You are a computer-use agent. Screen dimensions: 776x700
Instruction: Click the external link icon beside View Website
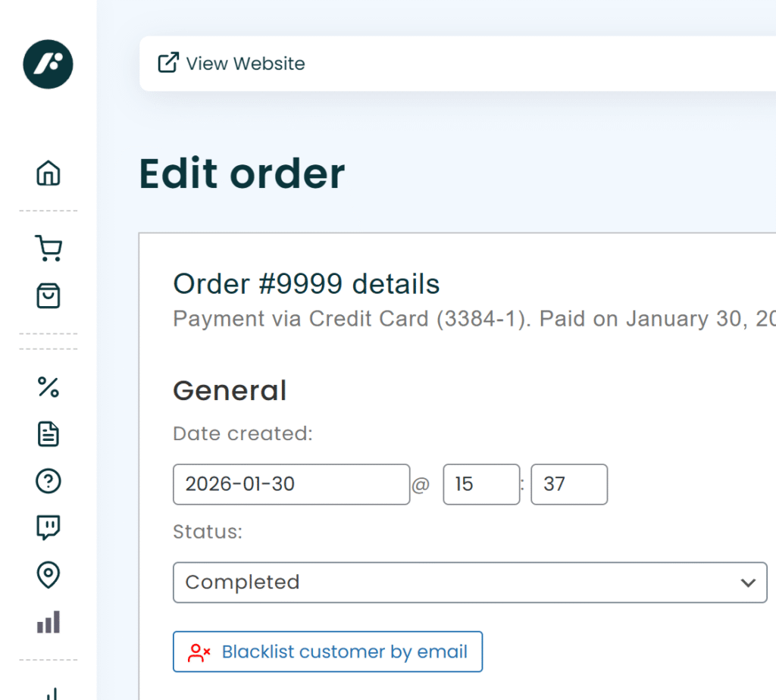pos(167,63)
